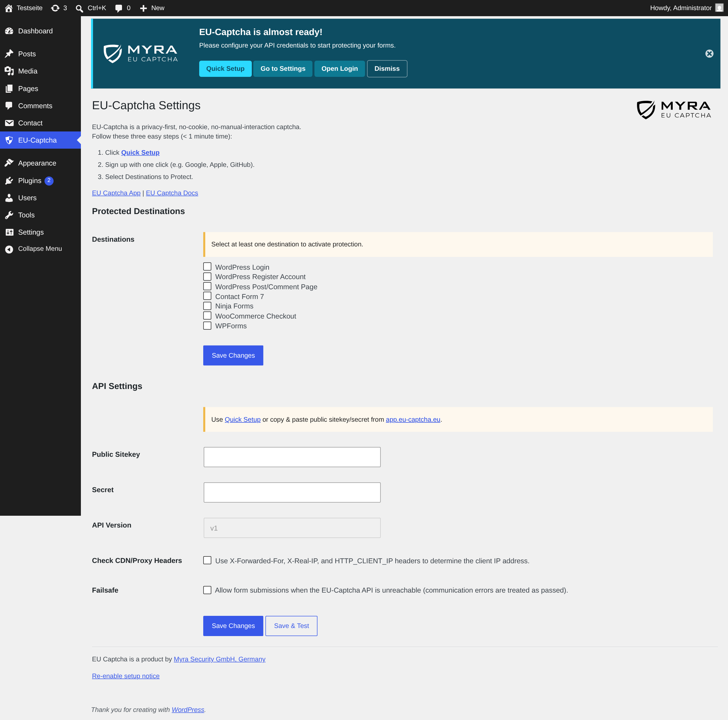The image size is (728, 720).
Task: Click the Testseite home icon
Action: (x=9, y=8)
